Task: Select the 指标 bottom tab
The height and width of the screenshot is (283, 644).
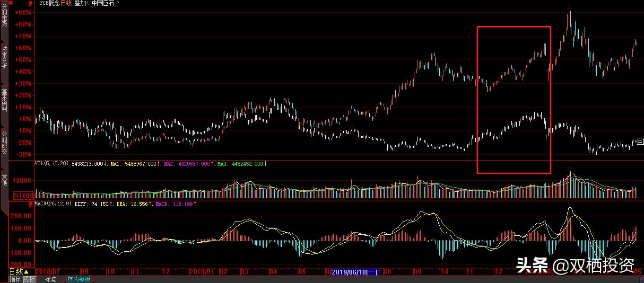Action: point(15,280)
